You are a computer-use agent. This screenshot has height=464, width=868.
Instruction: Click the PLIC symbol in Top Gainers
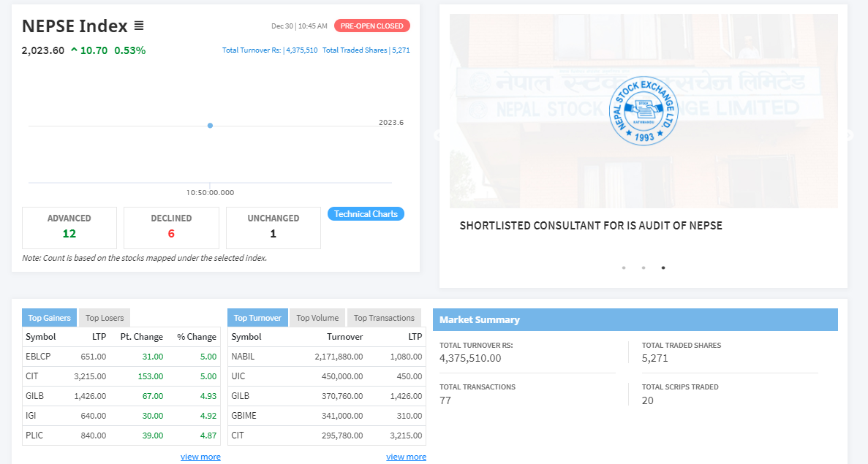34,436
